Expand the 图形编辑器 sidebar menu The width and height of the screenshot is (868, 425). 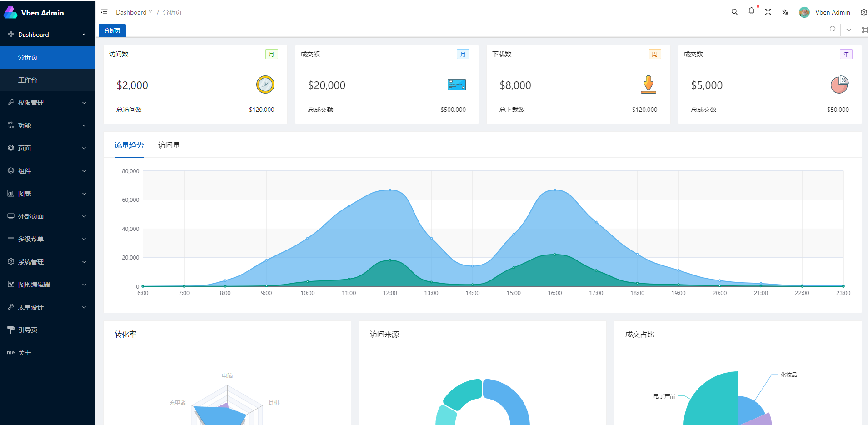(x=48, y=285)
